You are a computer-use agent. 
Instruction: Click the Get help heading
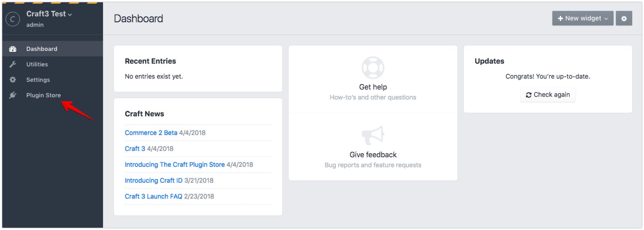tap(373, 87)
